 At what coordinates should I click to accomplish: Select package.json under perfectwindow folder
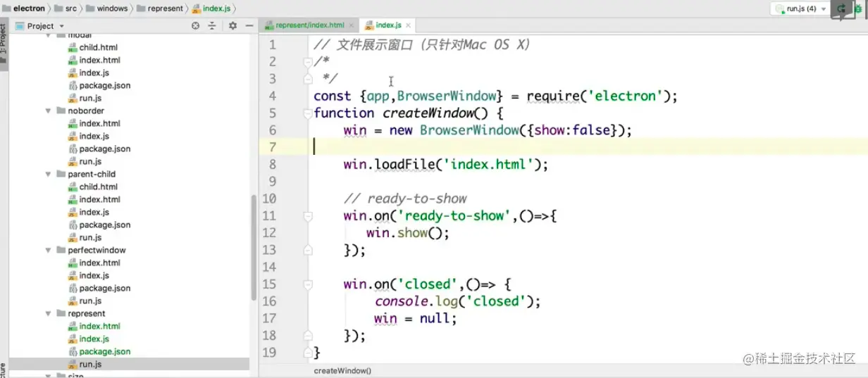104,289
